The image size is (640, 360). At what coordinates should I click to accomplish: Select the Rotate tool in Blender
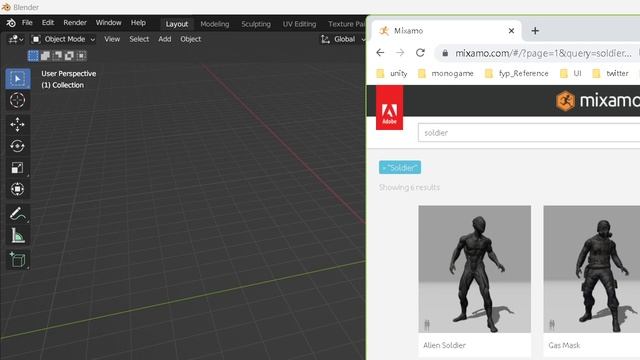[18, 146]
